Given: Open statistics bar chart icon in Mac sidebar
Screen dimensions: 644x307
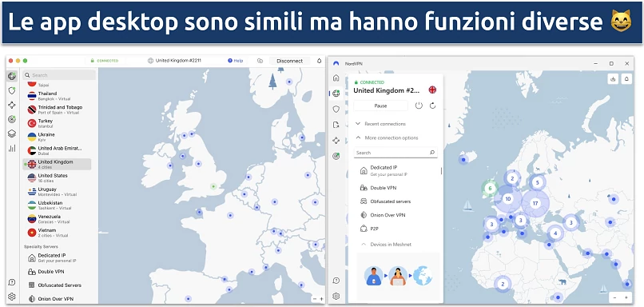Looking at the screenshot, I should [12, 148].
